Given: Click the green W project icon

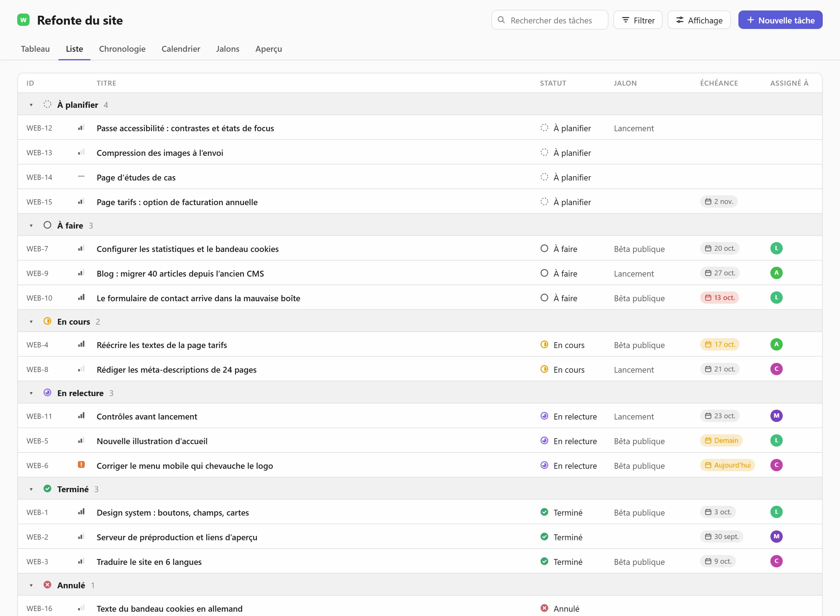Looking at the screenshot, I should (x=23, y=20).
